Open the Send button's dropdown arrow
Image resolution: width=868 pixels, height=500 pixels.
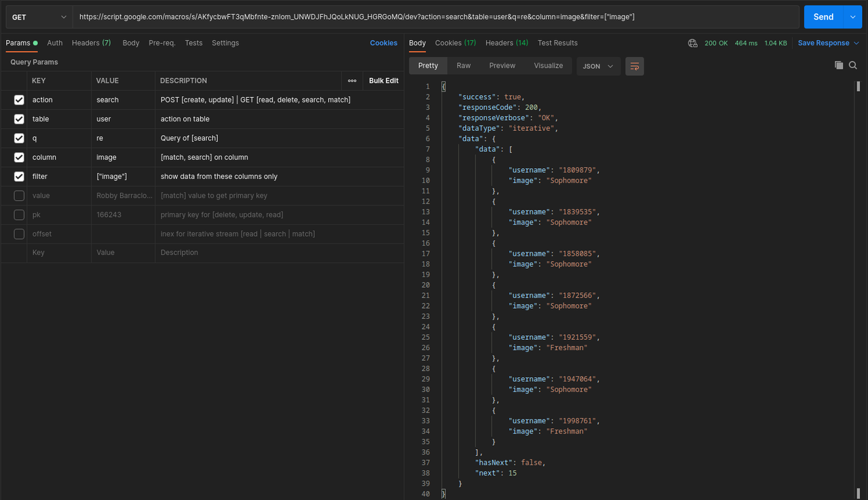pyautogui.click(x=852, y=17)
